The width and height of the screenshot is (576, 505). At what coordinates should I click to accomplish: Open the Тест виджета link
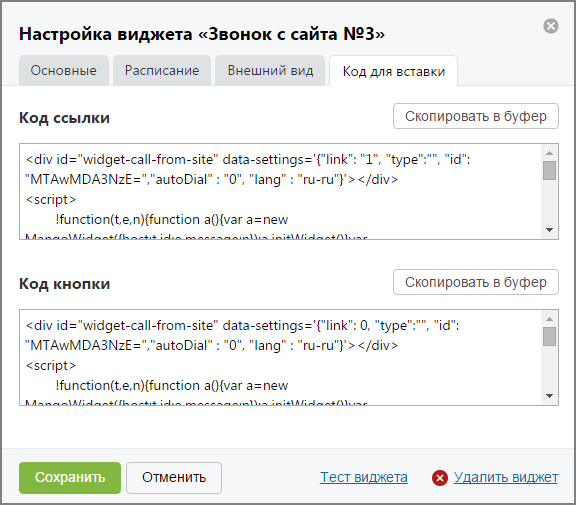point(364,477)
